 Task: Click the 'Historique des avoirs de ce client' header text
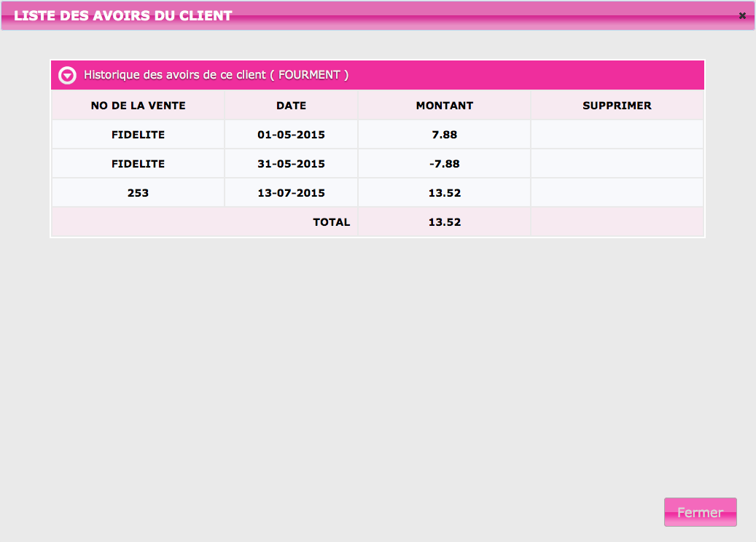(x=216, y=75)
